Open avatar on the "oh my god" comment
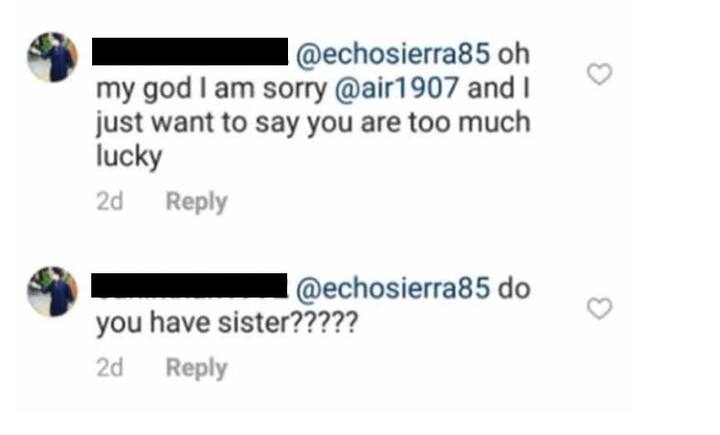 click(52, 57)
